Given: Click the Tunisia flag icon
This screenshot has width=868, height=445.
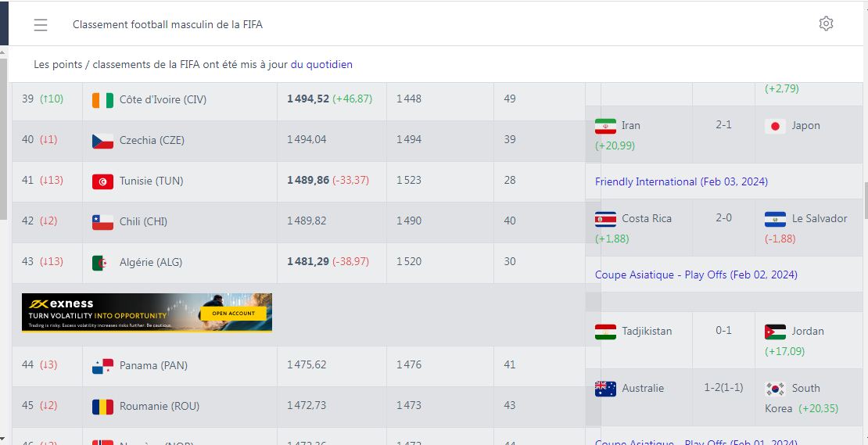Looking at the screenshot, I should click(102, 181).
